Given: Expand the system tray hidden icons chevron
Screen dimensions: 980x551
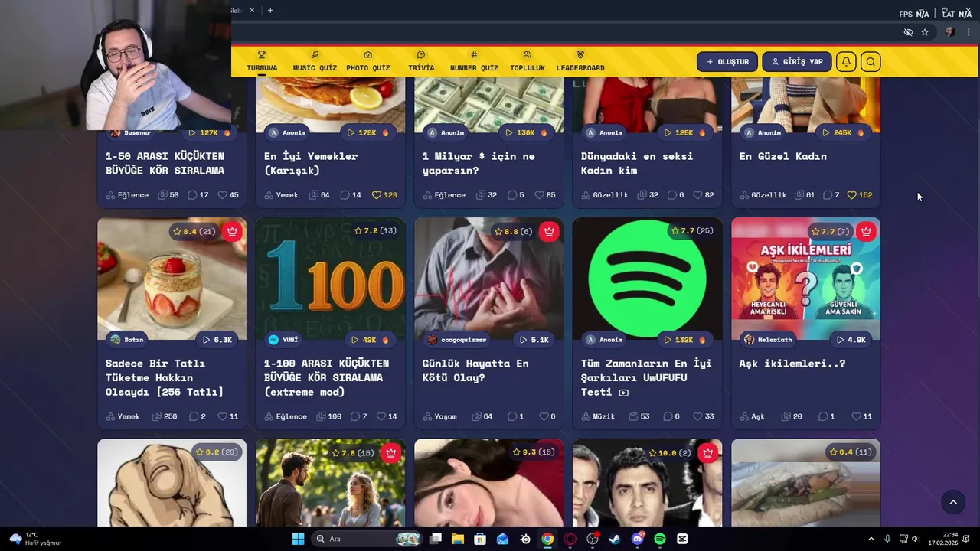Looking at the screenshot, I should point(871,539).
